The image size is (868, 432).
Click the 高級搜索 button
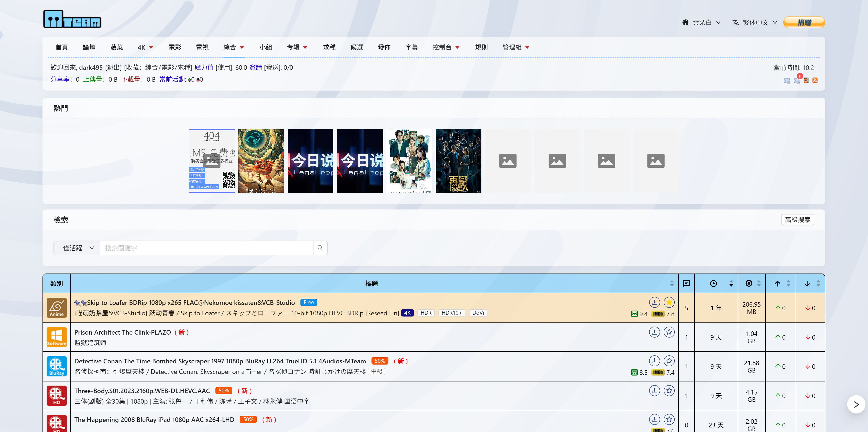tap(797, 220)
